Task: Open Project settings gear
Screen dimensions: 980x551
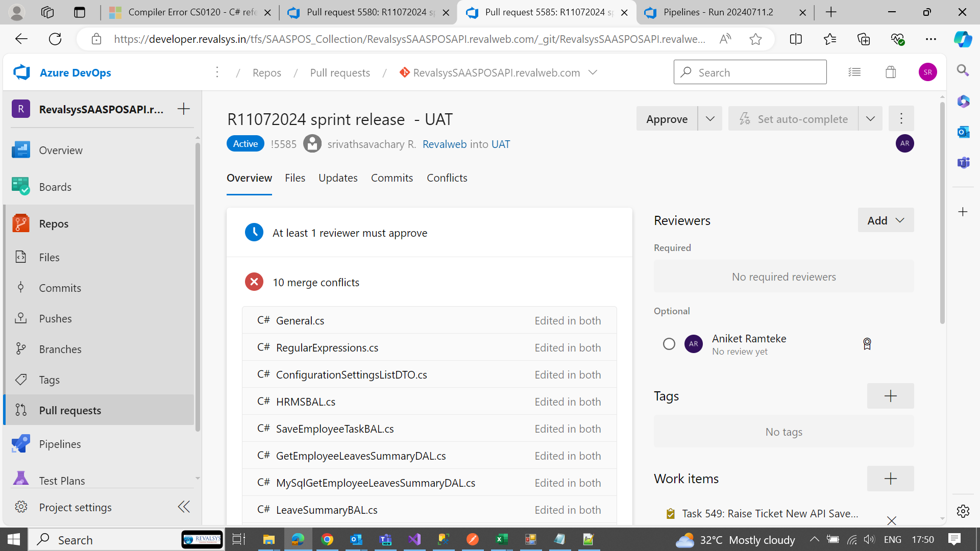Action: tap(21, 507)
